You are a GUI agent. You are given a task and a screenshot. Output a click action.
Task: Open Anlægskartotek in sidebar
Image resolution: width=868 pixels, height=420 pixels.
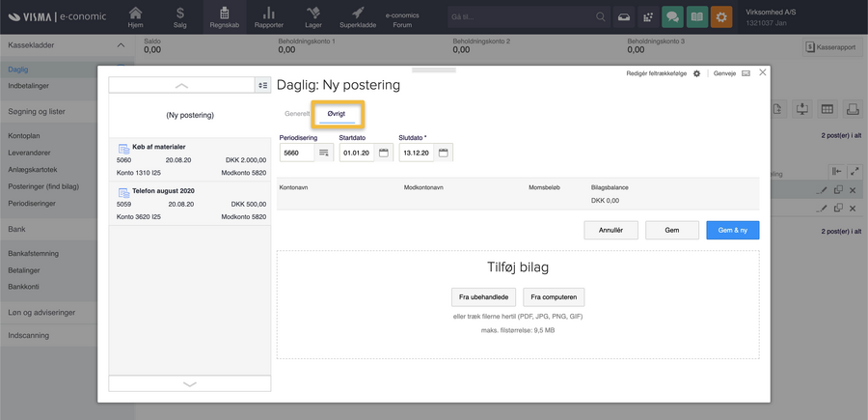[33, 170]
